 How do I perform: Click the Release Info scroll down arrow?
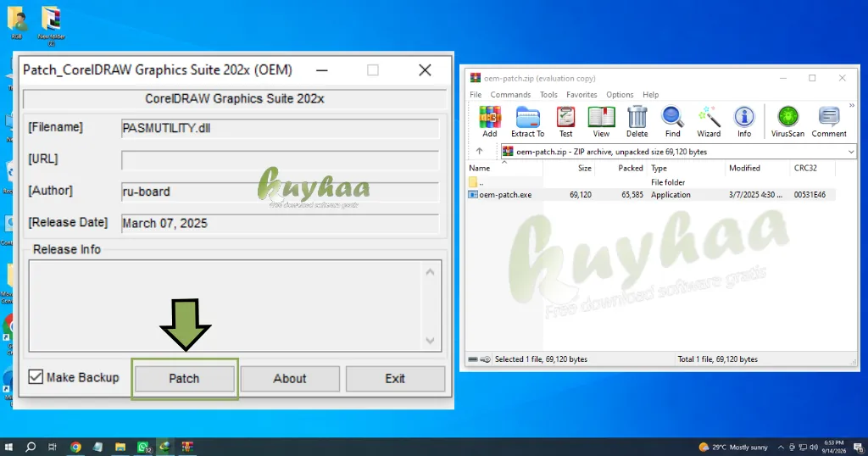pyautogui.click(x=430, y=341)
